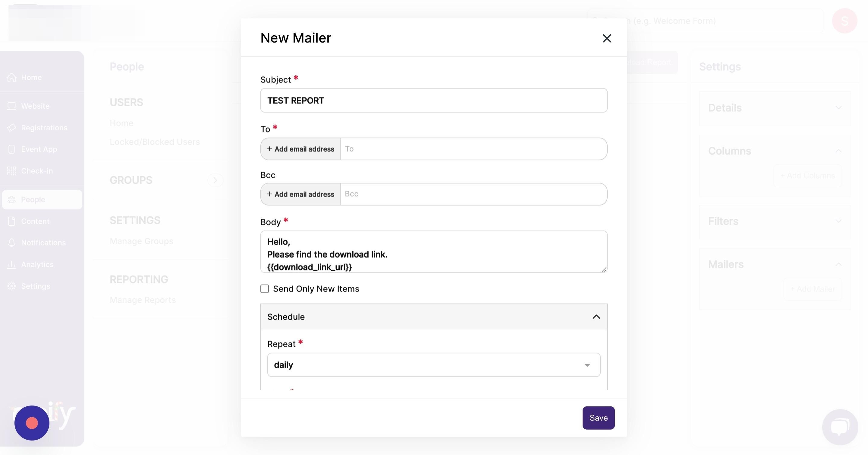Click Add email address for To
The height and width of the screenshot is (455, 868).
coord(300,149)
